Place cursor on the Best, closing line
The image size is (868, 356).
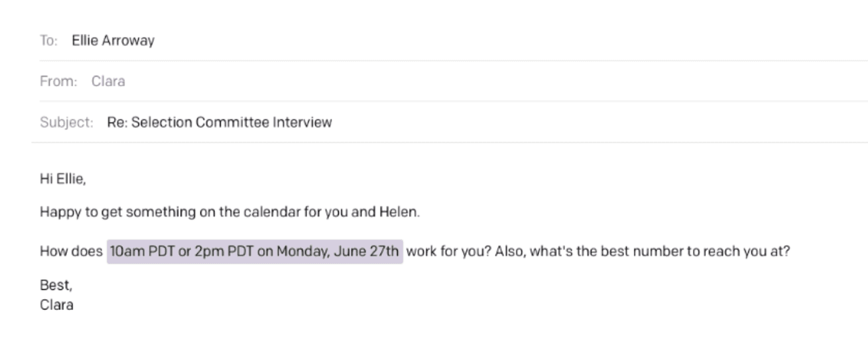pos(56,285)
